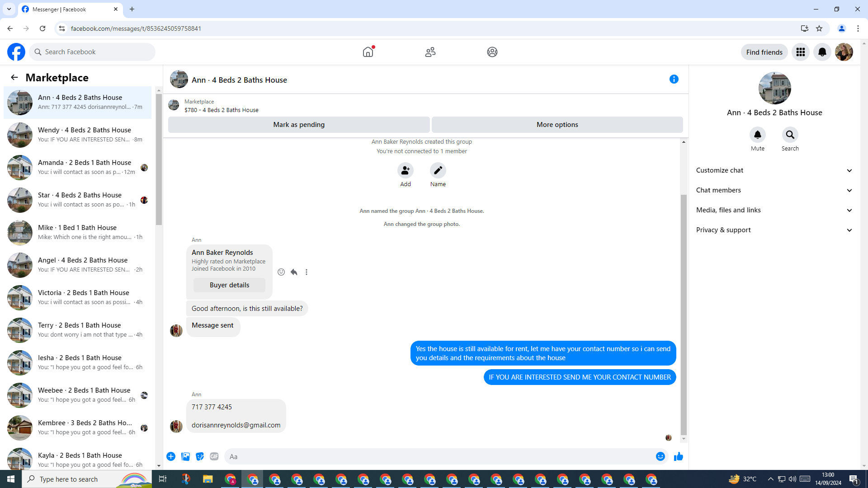The image size is (868, 488).
Task: Expand Media, files and links section
Action: click(774, 210)
